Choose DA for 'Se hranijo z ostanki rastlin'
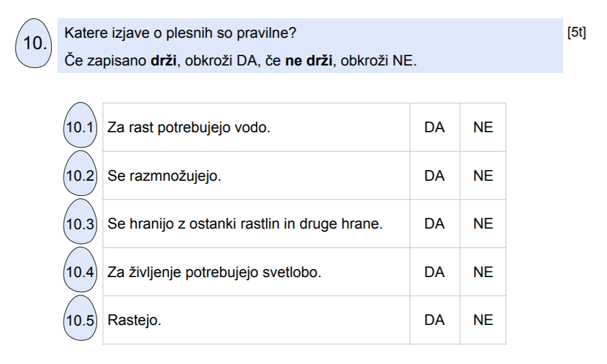The image size is (607, 364). [x=434, y=224]
